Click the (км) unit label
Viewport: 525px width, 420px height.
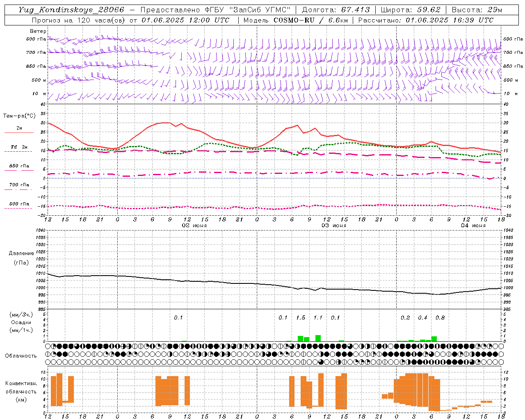pyautogui.click(x=21, y=399)
